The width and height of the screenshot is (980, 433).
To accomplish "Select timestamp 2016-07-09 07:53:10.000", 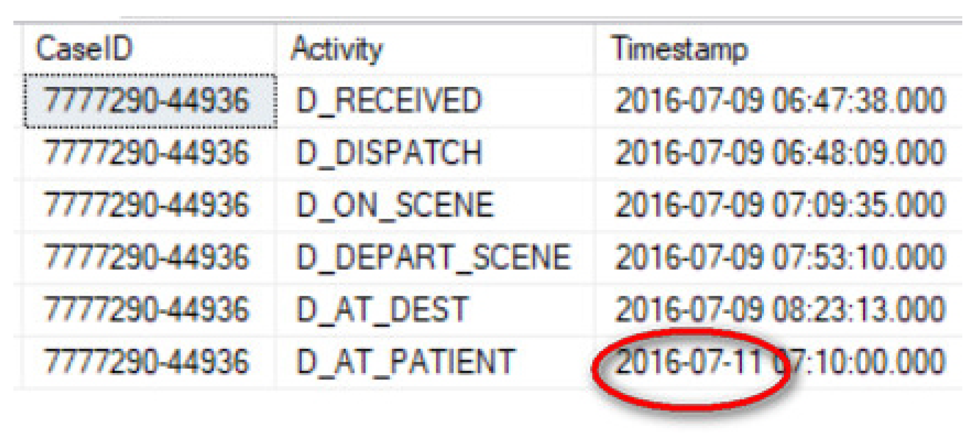I will pyautogui.click(x=778, y=257).
